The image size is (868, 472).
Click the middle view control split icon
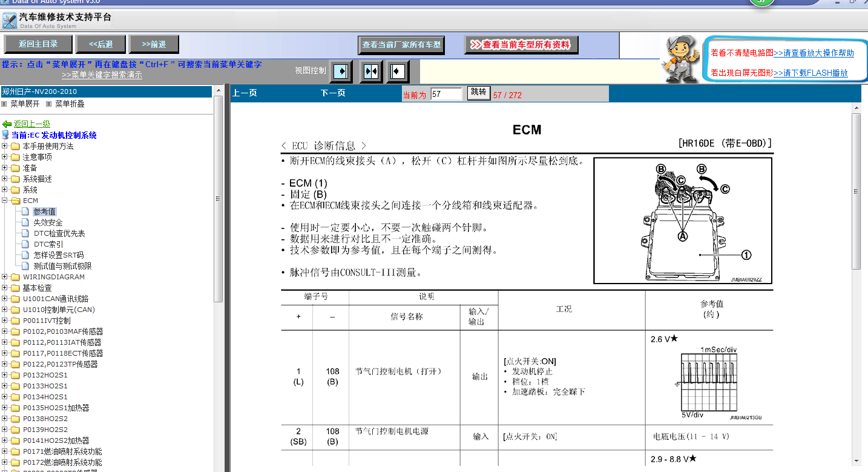point(371,71)
